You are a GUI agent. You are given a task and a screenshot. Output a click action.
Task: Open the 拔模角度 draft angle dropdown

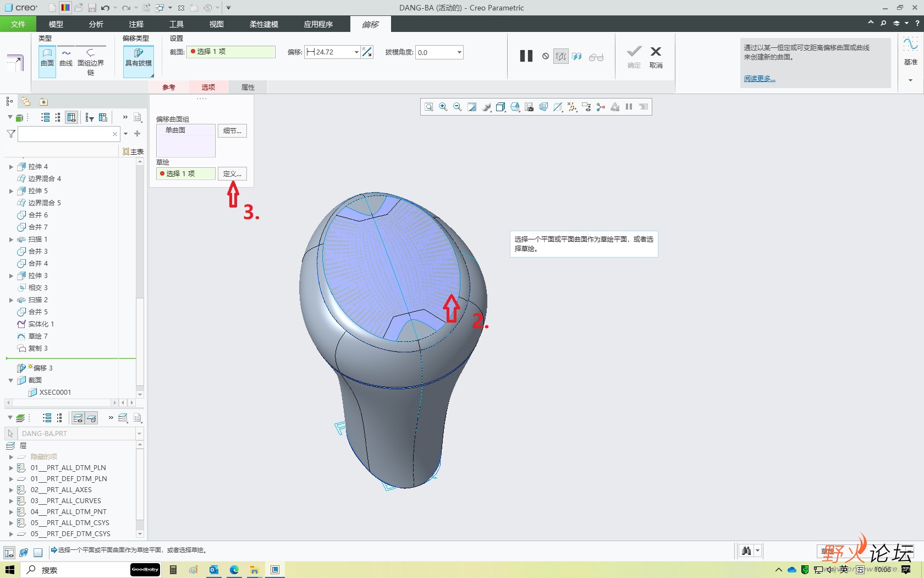[x=459, y=52]
